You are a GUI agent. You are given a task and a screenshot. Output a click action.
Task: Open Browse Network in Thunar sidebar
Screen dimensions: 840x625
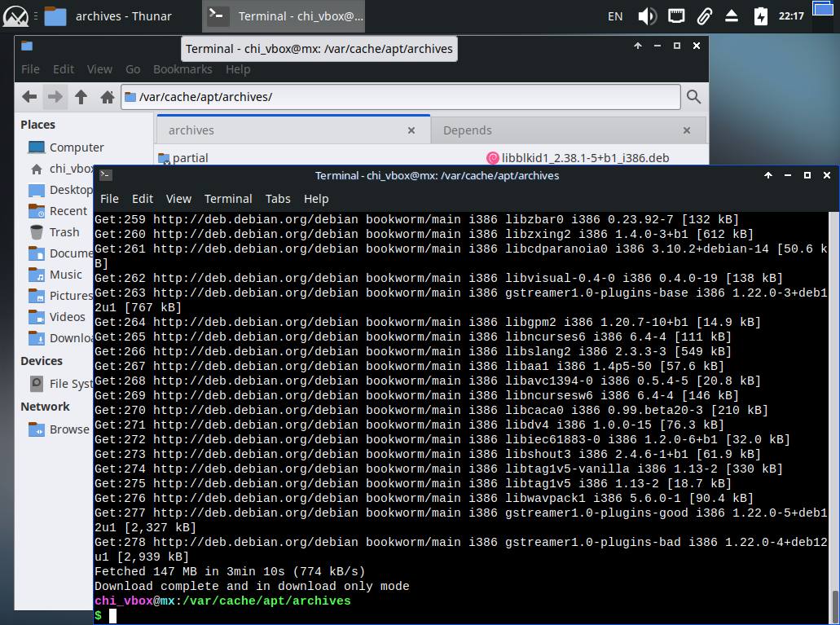pyautogui.click(x=59, y=429)
